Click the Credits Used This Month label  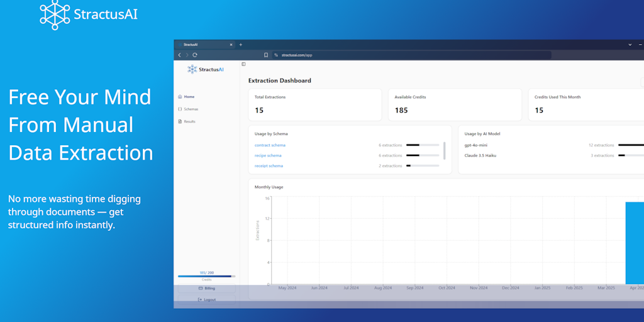coord(557,97)
